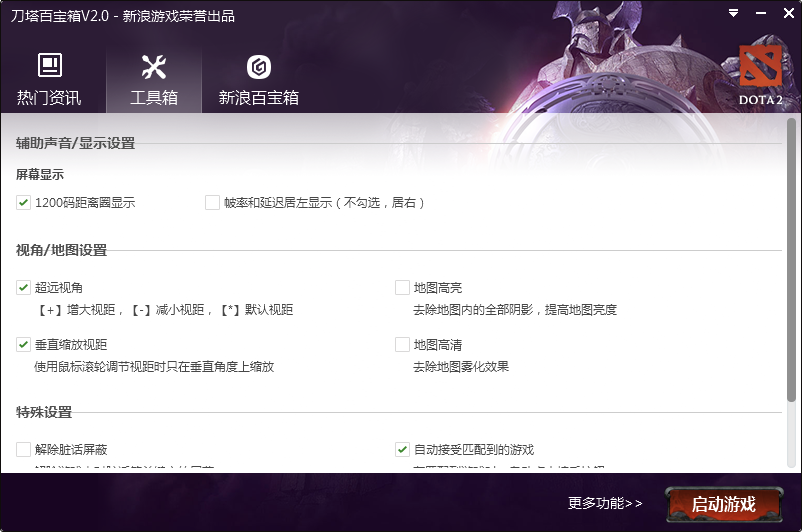Open the title bar dropdown menu arrow
802x532 pixels.
coord(734,14)
